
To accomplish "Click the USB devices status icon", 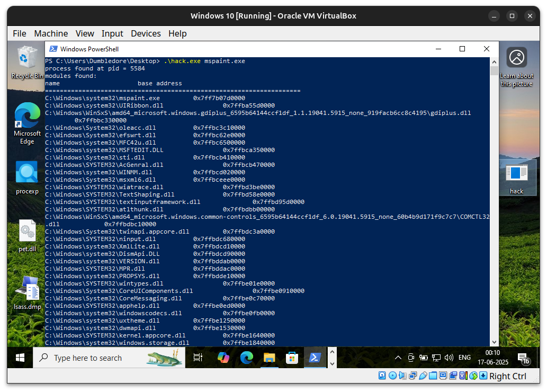I will [423, 376].
